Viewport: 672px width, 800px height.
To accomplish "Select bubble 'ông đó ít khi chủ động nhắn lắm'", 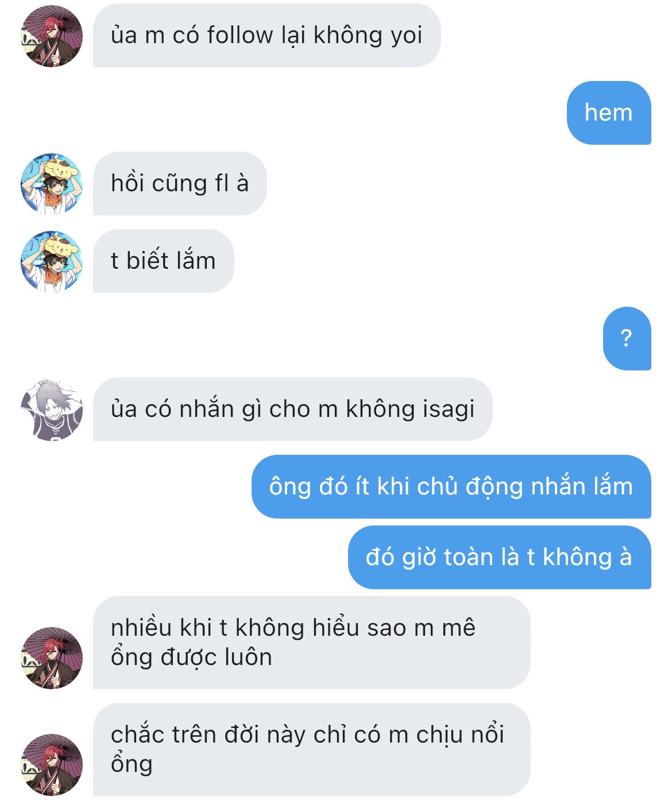I will pos(451,486).
